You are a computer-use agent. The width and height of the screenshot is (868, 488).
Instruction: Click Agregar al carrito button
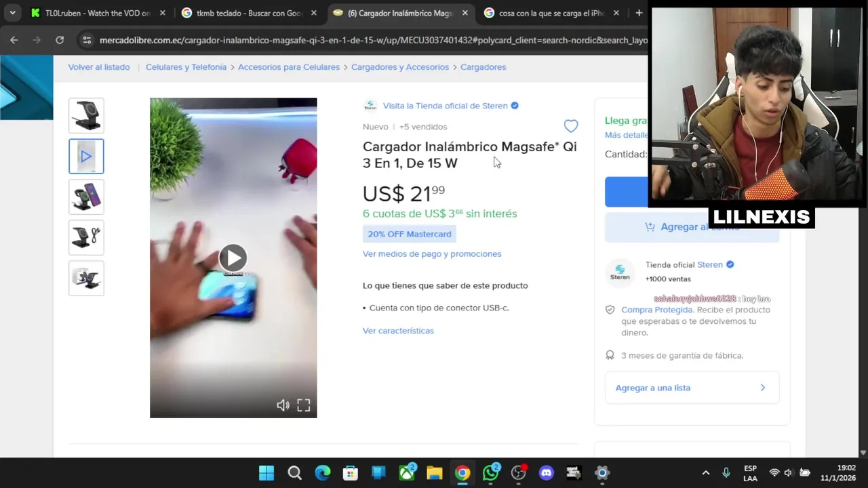point(692,227)
